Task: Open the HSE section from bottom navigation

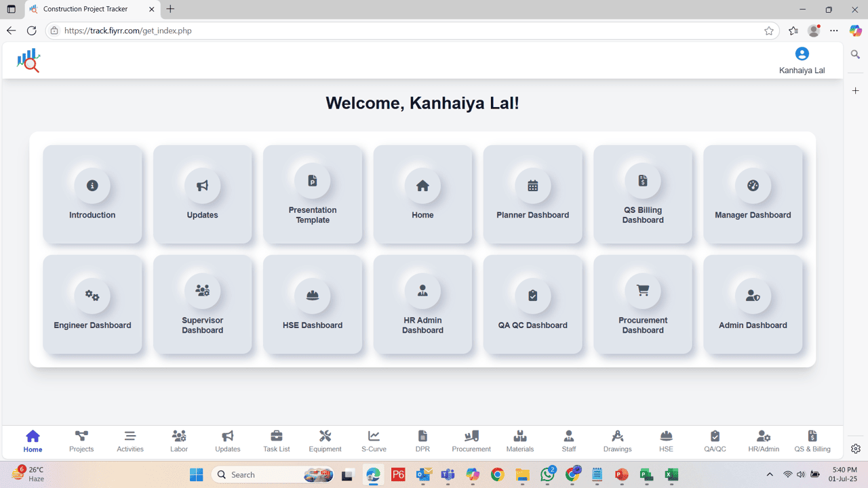Action: [x=666, y=441]
